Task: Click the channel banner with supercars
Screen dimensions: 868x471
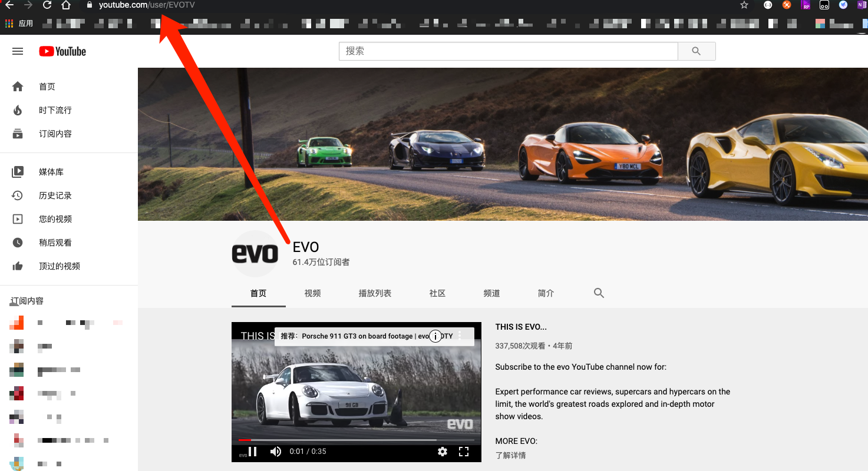Action: pos(503,144)
